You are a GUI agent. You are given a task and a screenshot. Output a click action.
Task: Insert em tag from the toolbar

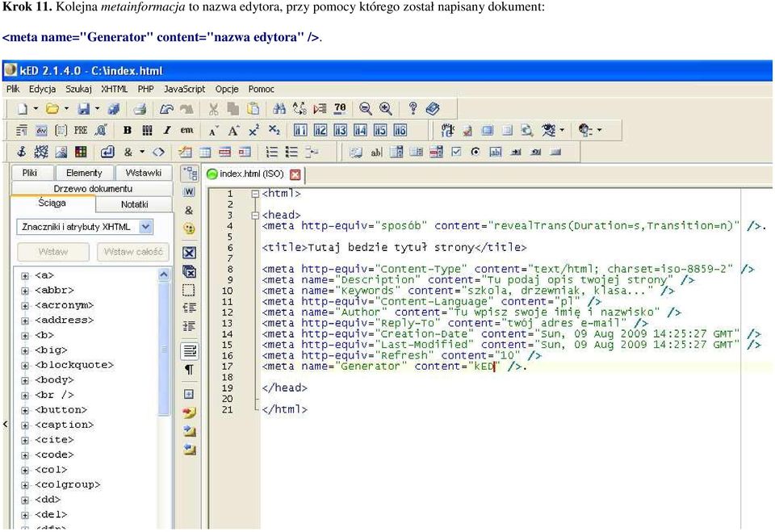click(186, 131)
